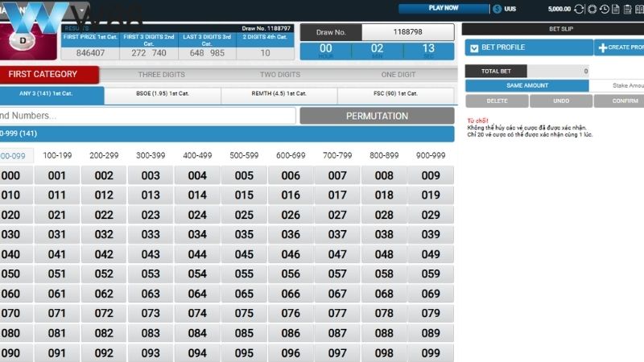Click the plus icon for Create Profile
Image resolution: width=644 pixels, height=362 pixels.
coord(603,48)
